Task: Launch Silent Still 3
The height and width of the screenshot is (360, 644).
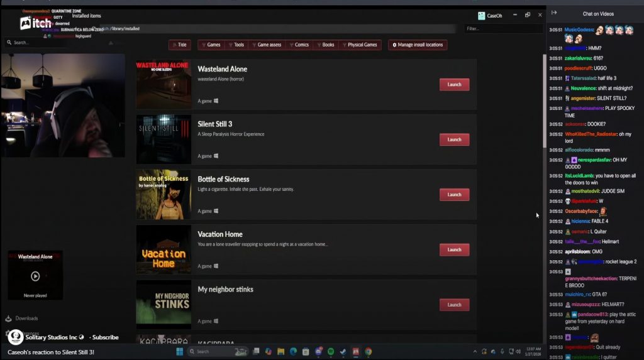Action: 454,139
